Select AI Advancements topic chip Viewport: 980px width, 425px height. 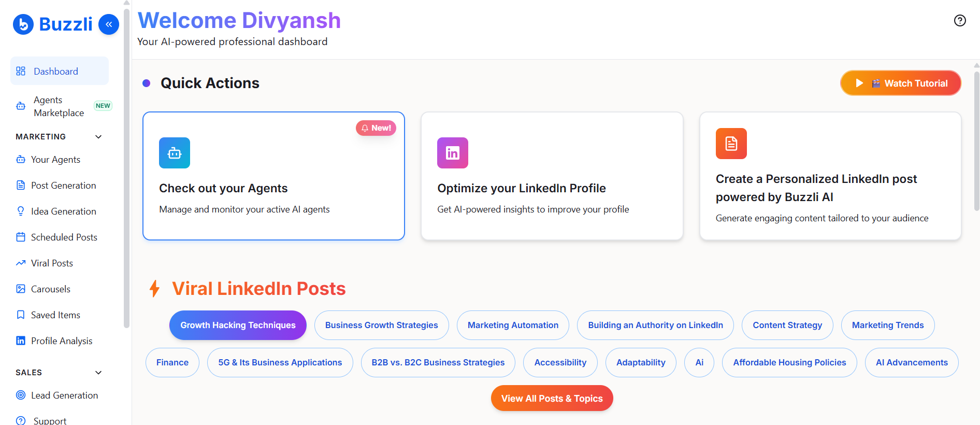[912, 362]
